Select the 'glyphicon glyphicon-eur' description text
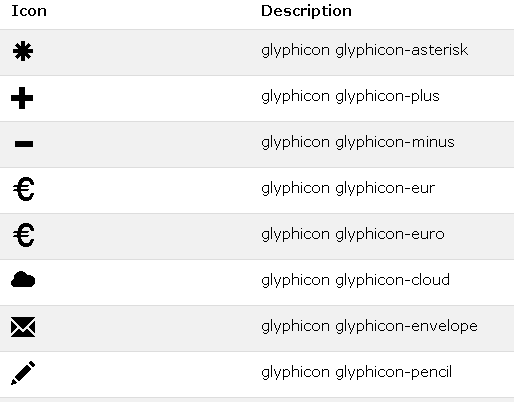 point(348,189)
